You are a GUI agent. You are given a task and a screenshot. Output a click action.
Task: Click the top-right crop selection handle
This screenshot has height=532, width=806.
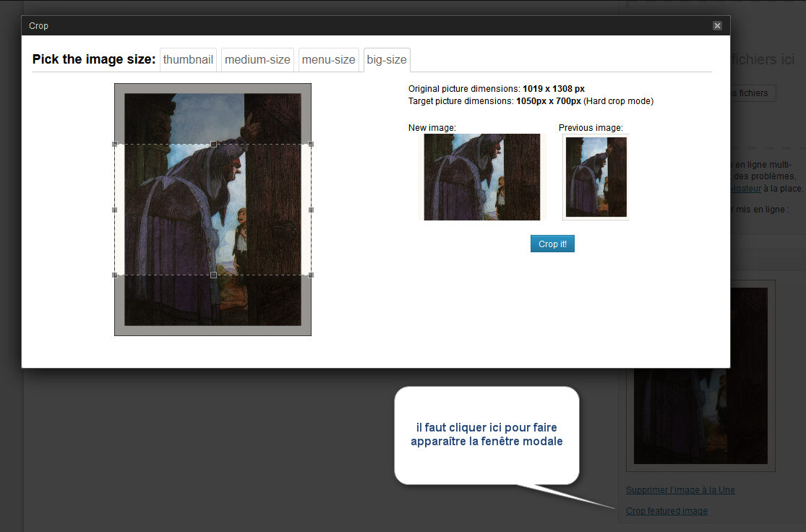[x=311, y=145]
